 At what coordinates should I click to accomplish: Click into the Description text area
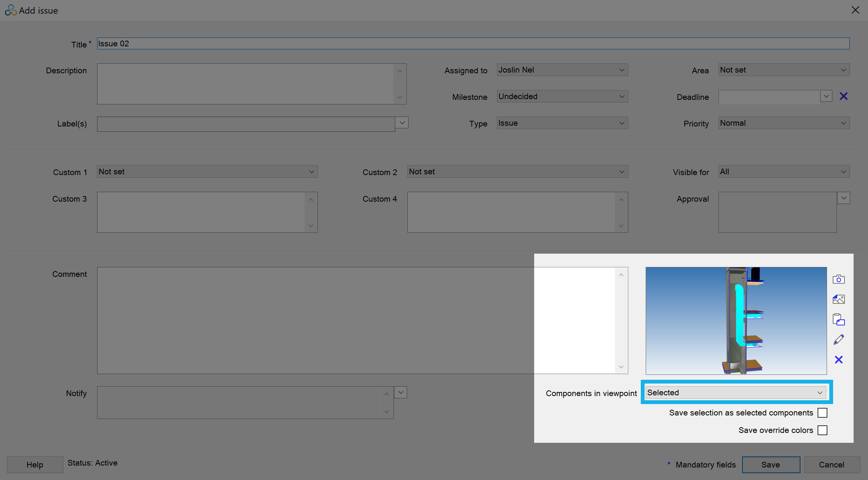coord(245,84)
